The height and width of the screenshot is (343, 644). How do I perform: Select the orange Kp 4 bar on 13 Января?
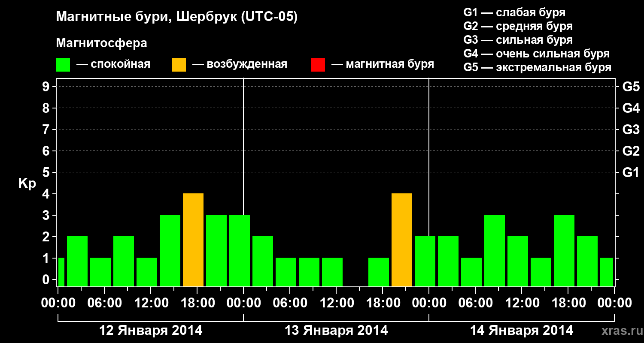402,240
